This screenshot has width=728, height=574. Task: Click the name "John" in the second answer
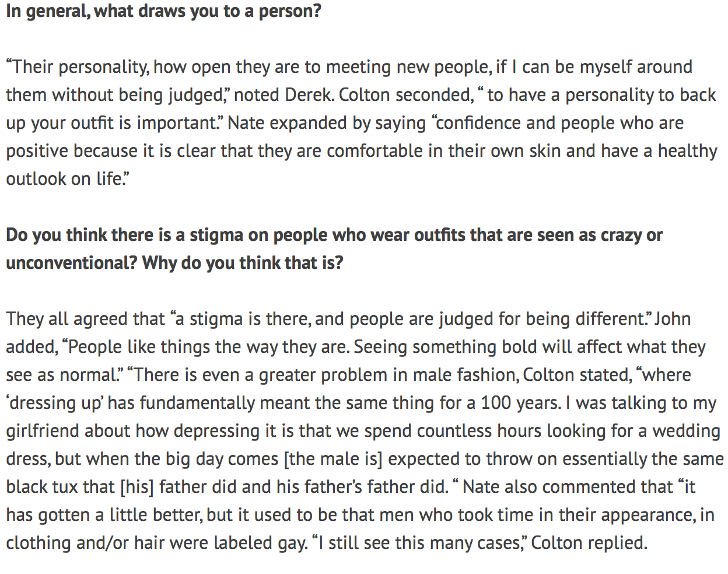pos(673,319)
